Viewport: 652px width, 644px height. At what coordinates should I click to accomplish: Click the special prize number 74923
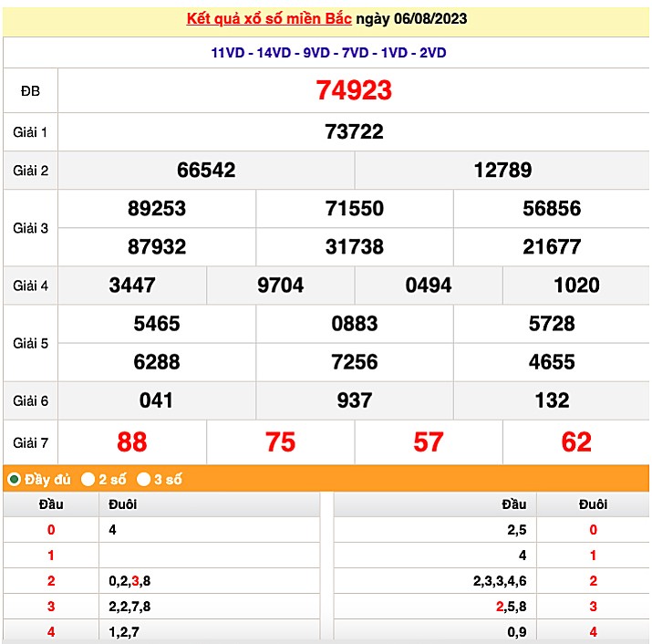pos(354,90)
